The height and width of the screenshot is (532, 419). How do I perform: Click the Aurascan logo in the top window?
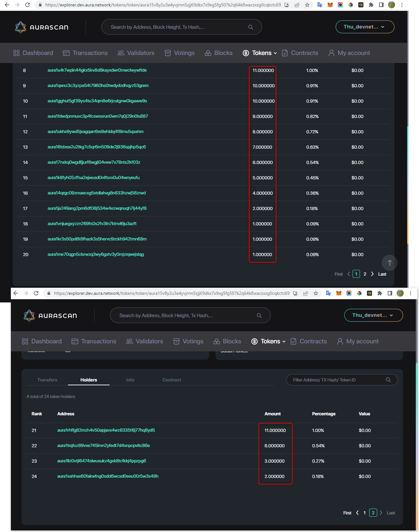coord(42,27)
